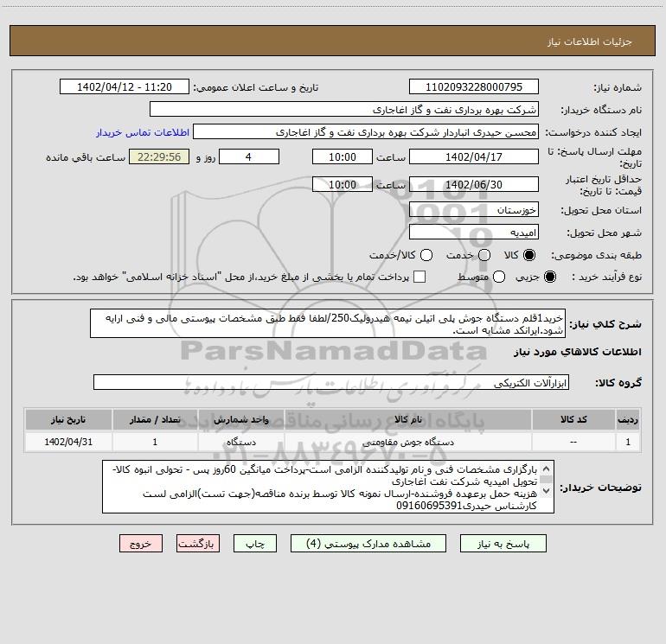666x644 pixels.
Task: Click the جزئیات اطلاعات نیاز header title
Action: tap(589, 41)
